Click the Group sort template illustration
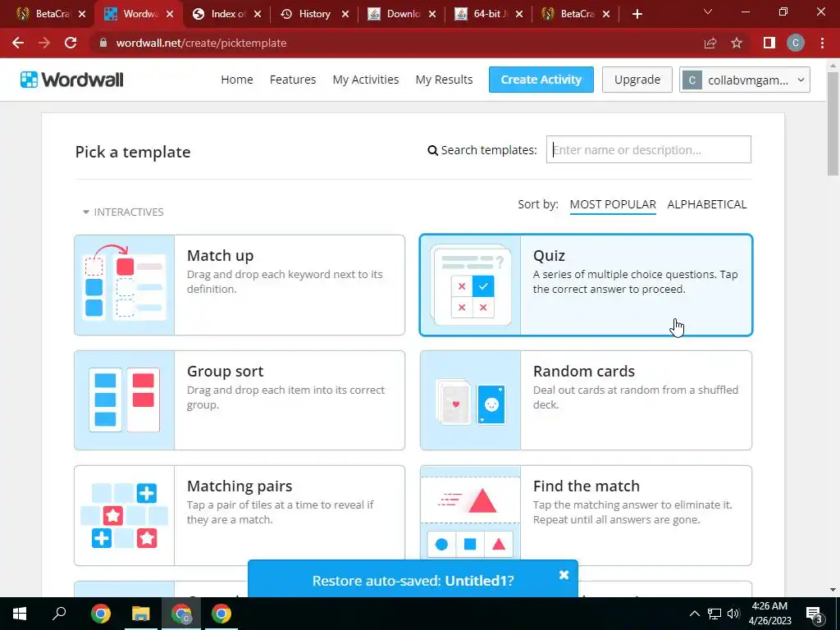The image size is (840, 630). (x=125, y=400)
